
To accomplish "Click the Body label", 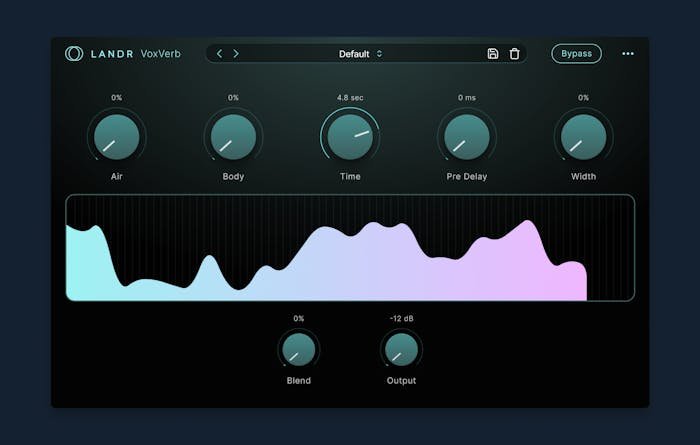I will (233, 176).
